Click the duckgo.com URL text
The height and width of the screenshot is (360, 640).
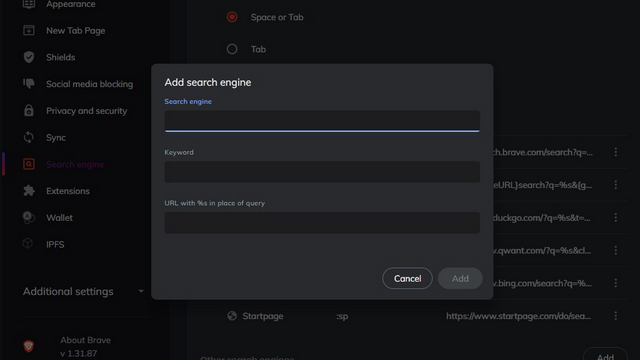(x=542, y=218)
